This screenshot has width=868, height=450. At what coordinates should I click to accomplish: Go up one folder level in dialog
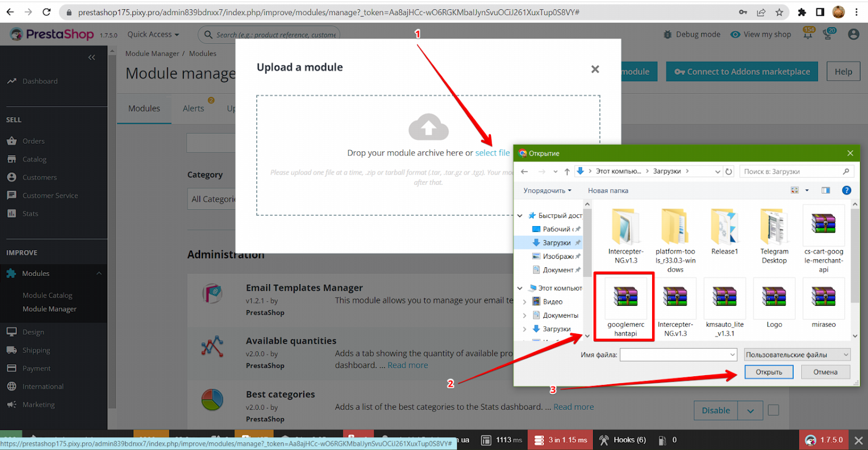click(567, 171)
